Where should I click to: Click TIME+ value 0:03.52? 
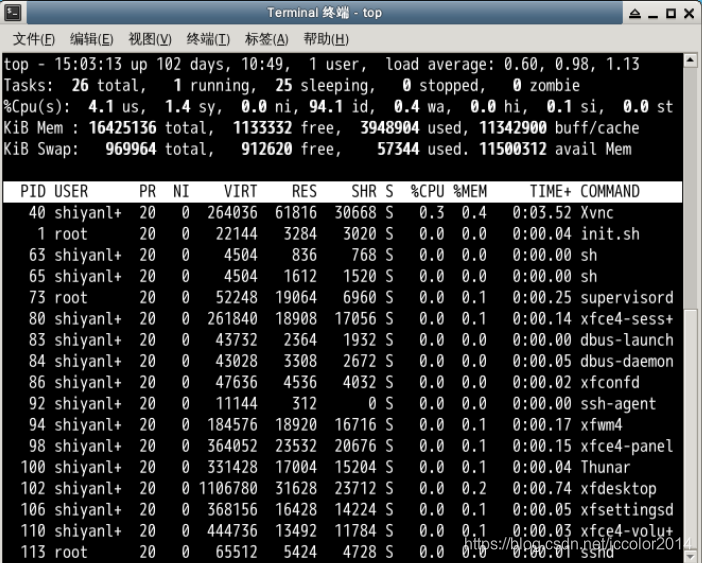pyautogui.click(x=542, y=213)
